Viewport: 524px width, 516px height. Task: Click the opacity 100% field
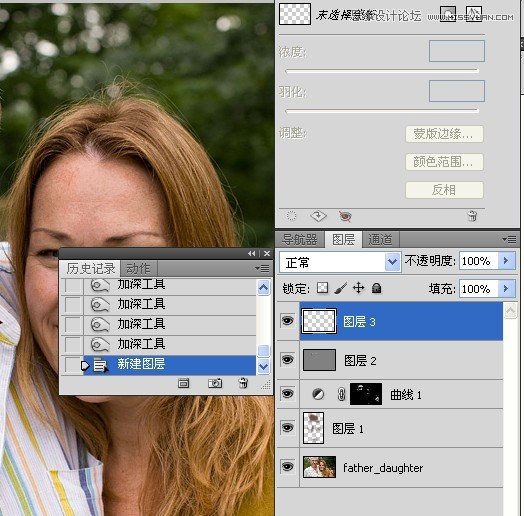point(479,261)
